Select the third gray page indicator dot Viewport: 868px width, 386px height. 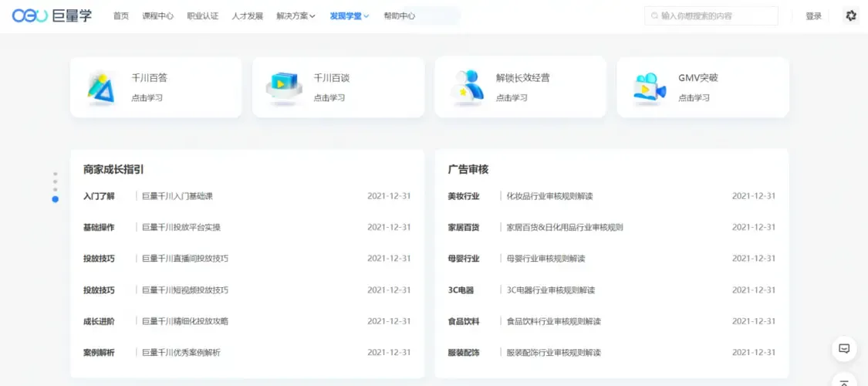point(56,189)
